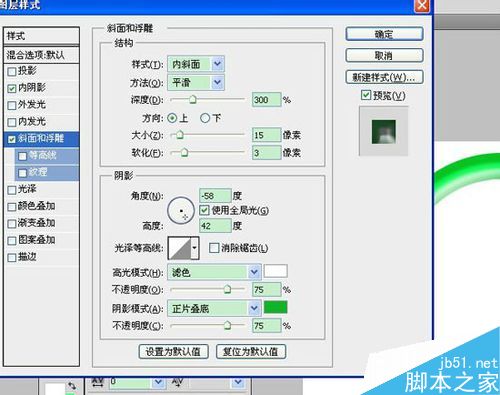Enable the 图案叠加 pattern overlay checkbox
500x395 pixels.
click(12, 240)
